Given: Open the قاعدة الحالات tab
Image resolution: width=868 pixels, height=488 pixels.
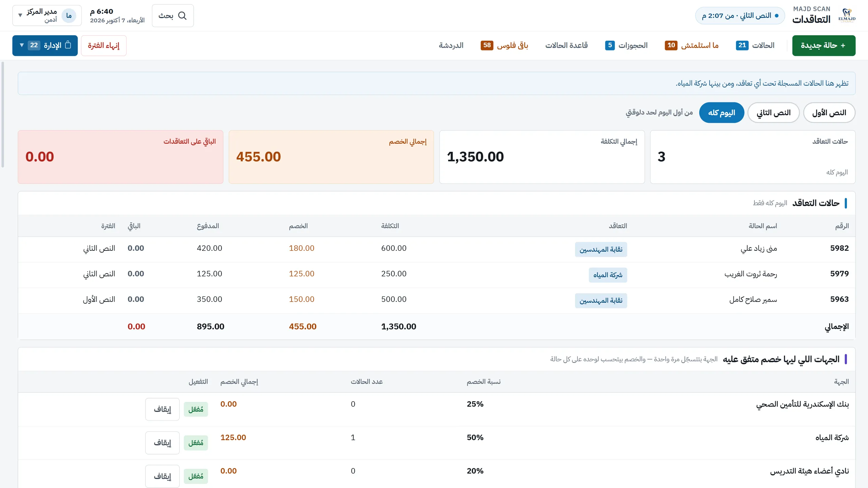Looking at the screenshot, I should pos(566,45).
